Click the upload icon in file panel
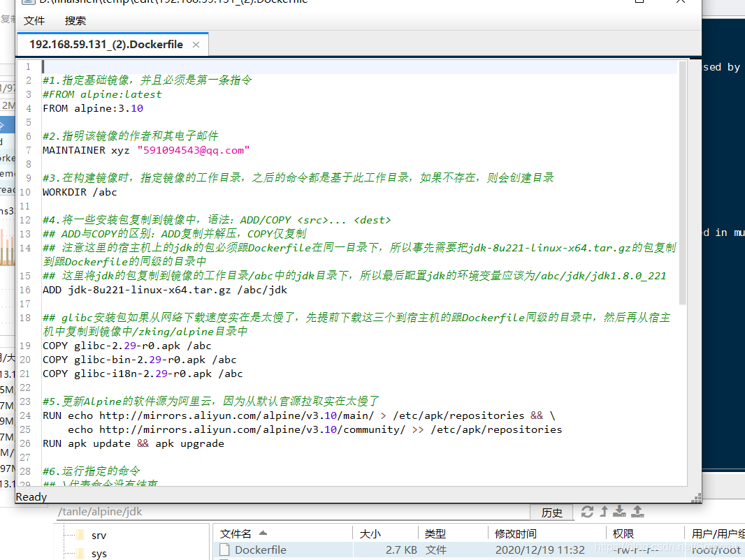 637,512
